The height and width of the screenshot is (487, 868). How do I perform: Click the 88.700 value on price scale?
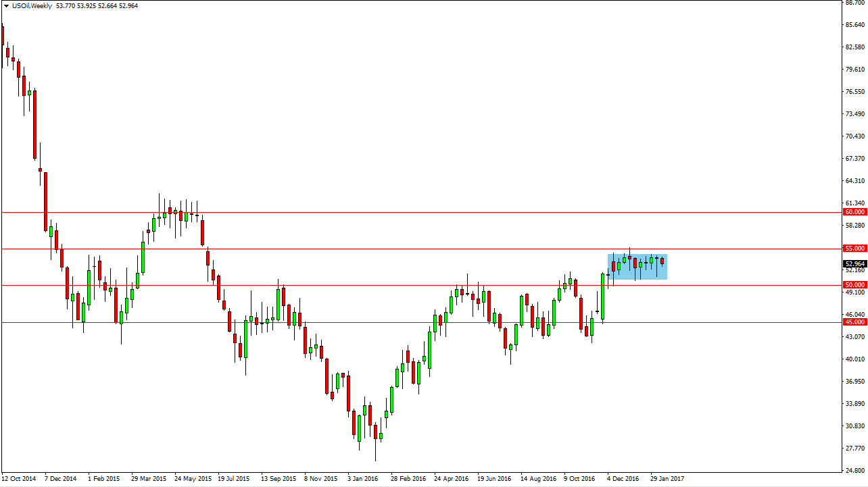[854, 3]
